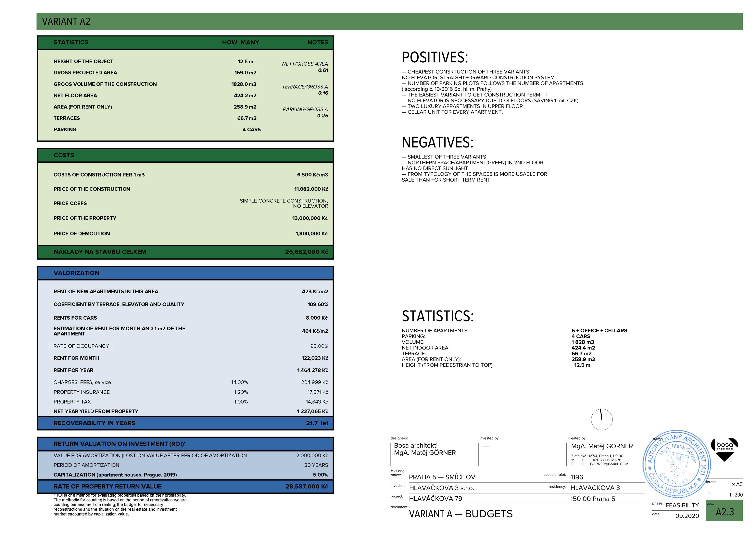Screen dimensions: 756x534
Task: Click the blue authorized architect stamp
Action: coord(677,464)
